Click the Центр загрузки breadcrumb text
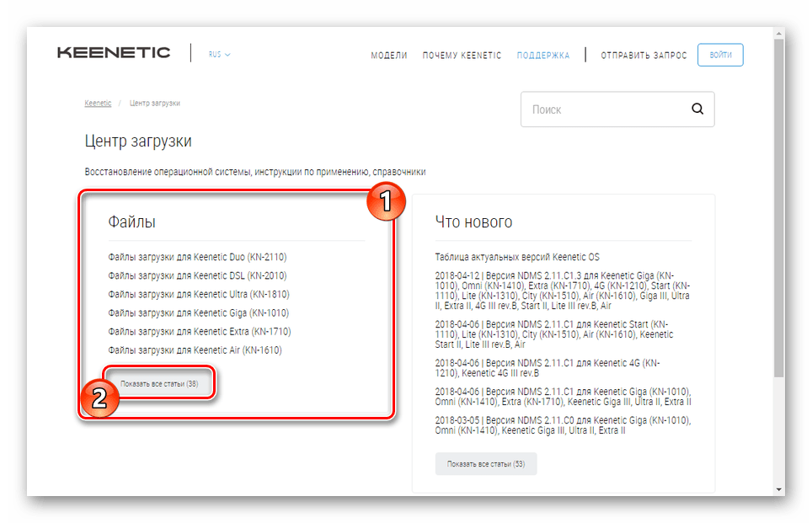 155,103
